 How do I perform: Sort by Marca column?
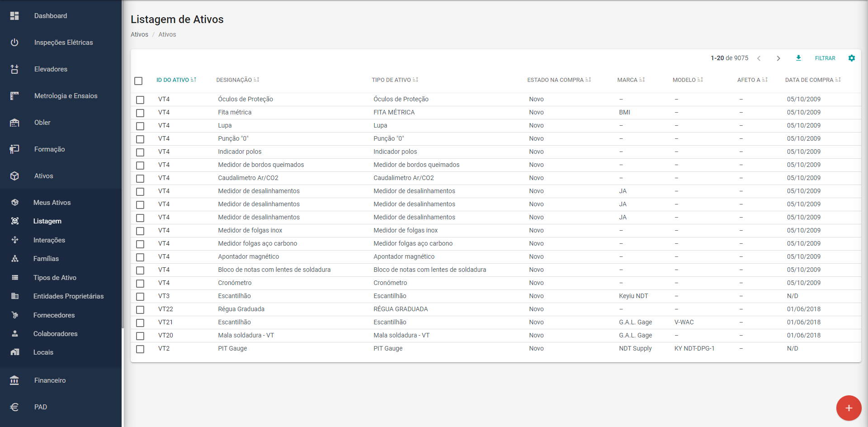(x=631, y=80)
